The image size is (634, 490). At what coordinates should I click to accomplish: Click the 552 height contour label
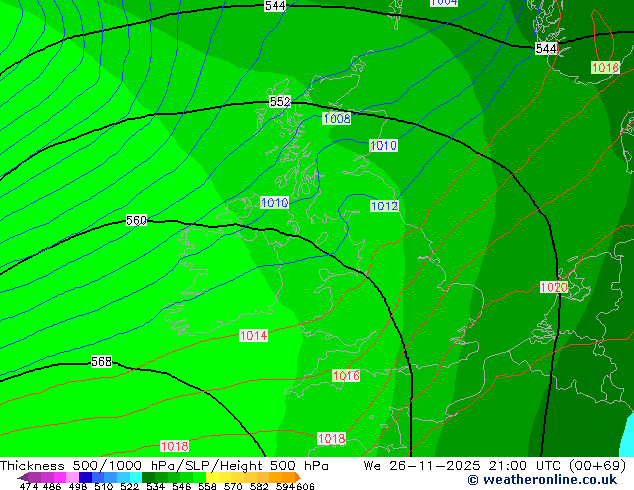click(x=280, y=101)
